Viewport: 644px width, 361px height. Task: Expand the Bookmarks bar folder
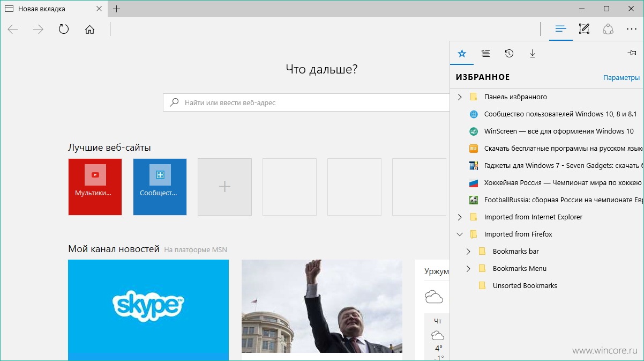[468, 252]
